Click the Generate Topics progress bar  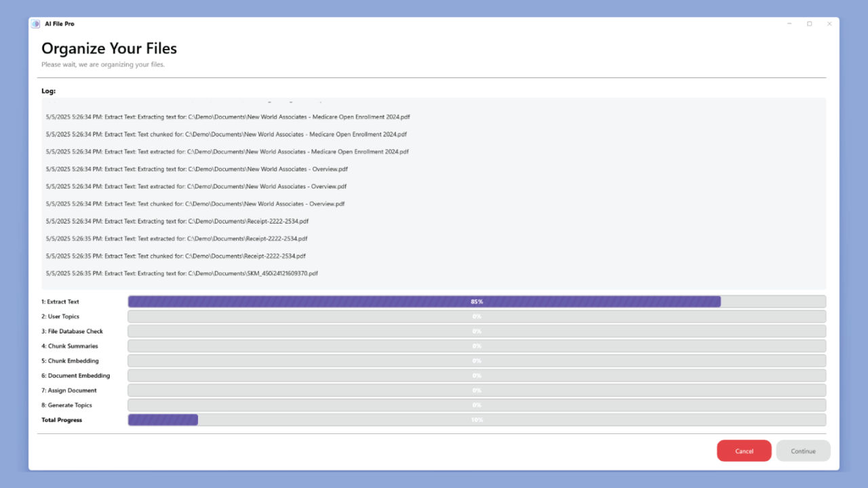(x=477, y=405)
